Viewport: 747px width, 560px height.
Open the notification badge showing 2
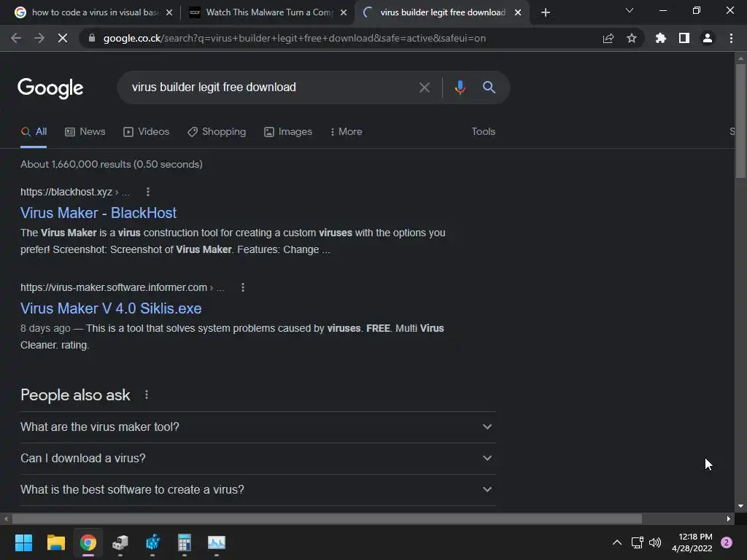(x=726, y=542)
